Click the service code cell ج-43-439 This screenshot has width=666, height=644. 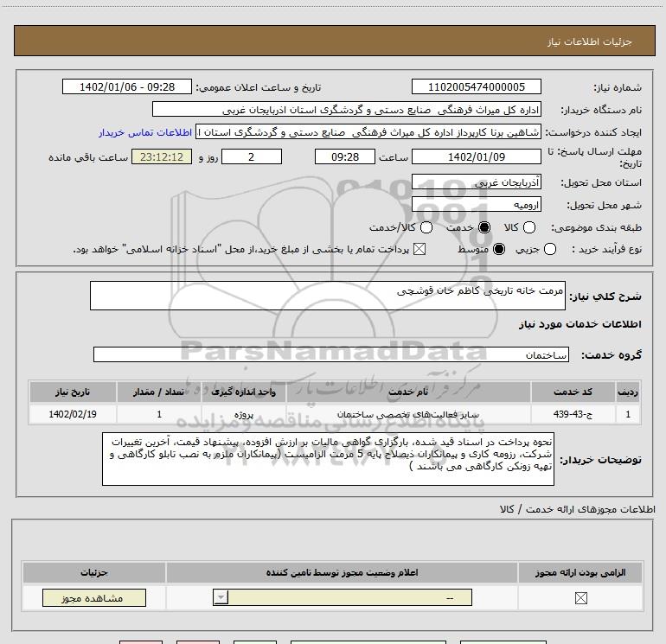click(573, 414)
